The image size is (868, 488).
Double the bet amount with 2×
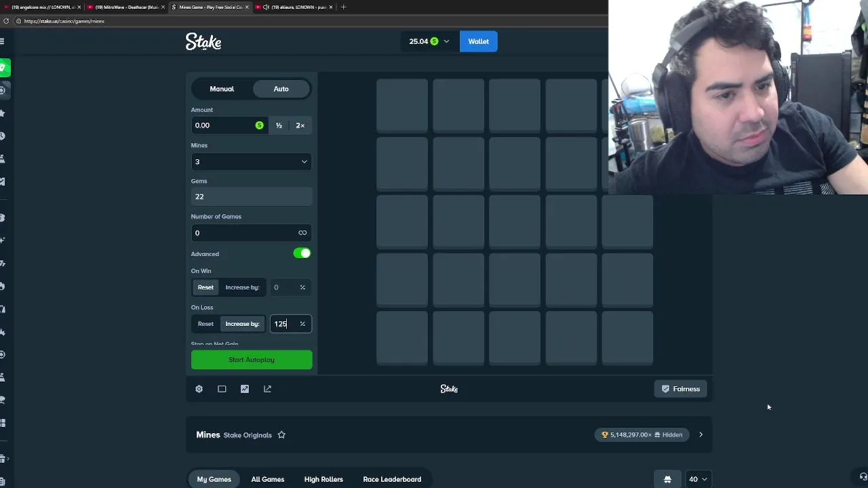tap(300, 125)
